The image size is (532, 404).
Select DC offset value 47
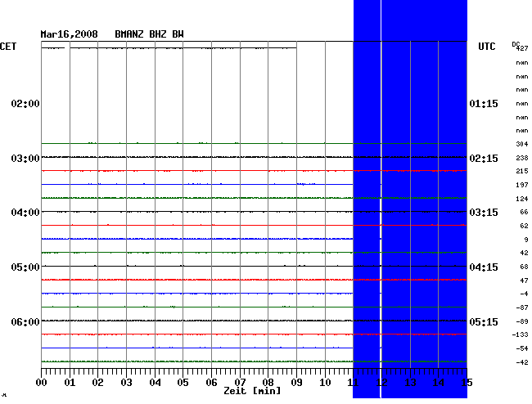tap(524, 281)
